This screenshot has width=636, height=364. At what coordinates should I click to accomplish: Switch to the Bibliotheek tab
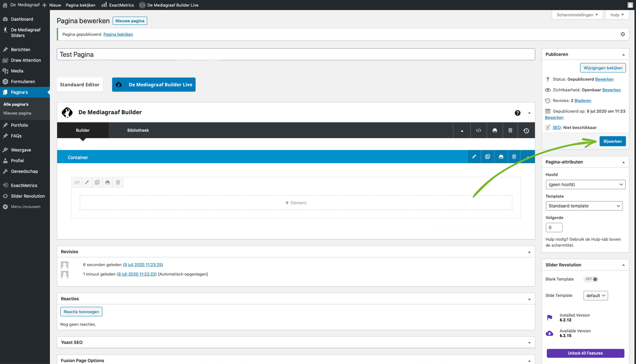coord(138,130)
